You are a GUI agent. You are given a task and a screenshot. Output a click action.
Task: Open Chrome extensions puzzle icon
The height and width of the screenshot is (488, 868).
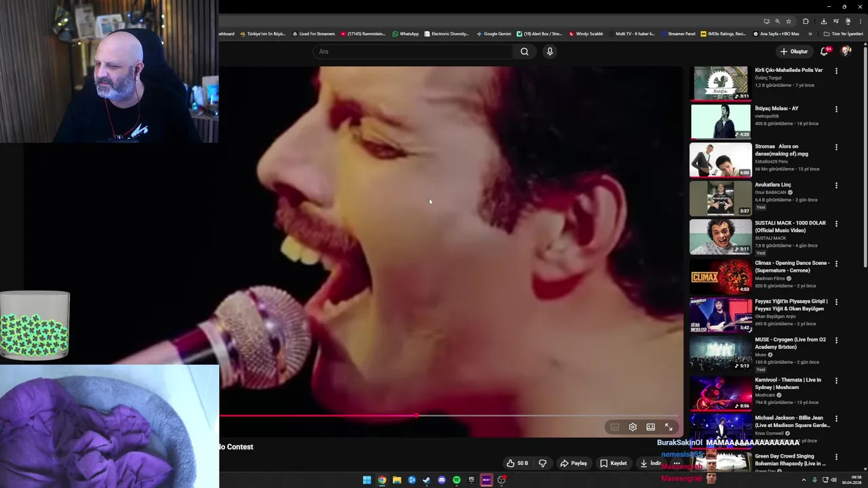click(806, 21)
